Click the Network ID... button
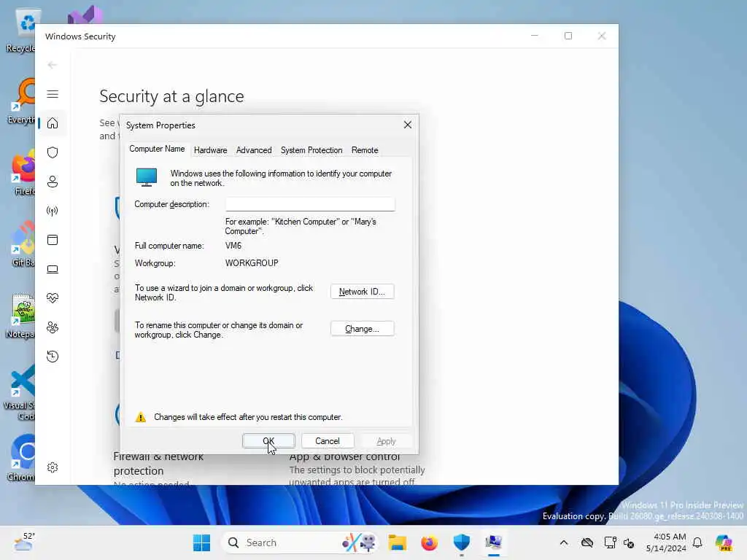Screen dimensions: 747x560 pos(362,292)
